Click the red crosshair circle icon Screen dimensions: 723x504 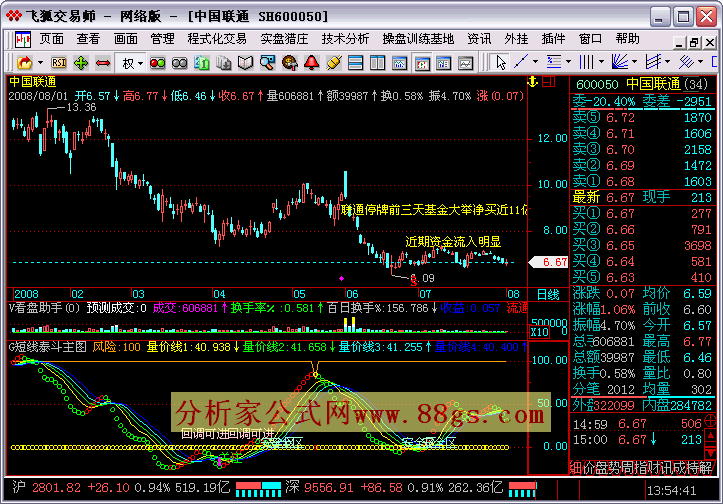click(711, 420)
